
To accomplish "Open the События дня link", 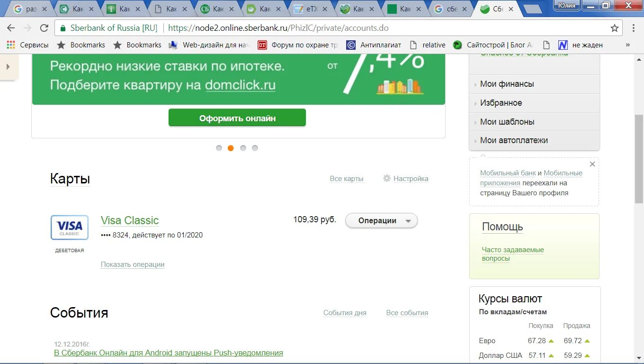I will (x=345, y=313).
